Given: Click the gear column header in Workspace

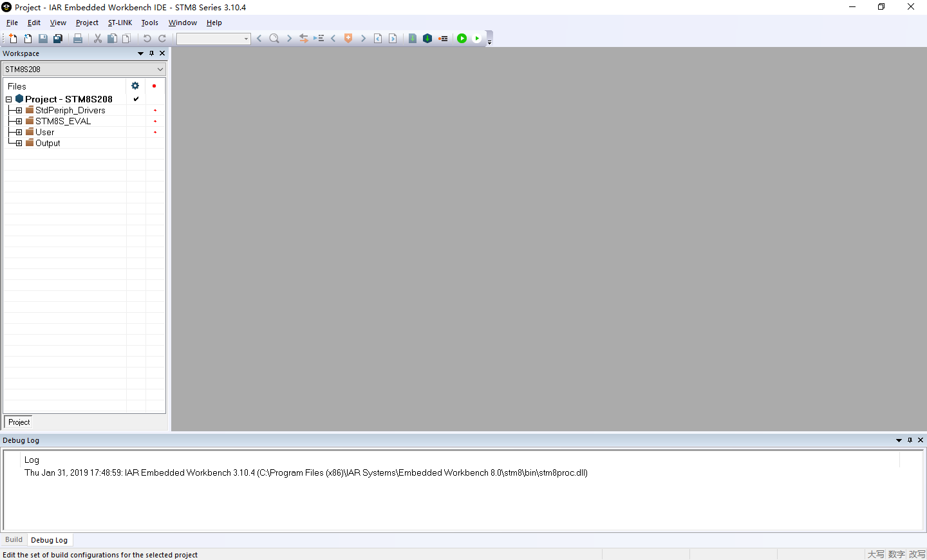Looking at the screenshot, I should (135, 86).
